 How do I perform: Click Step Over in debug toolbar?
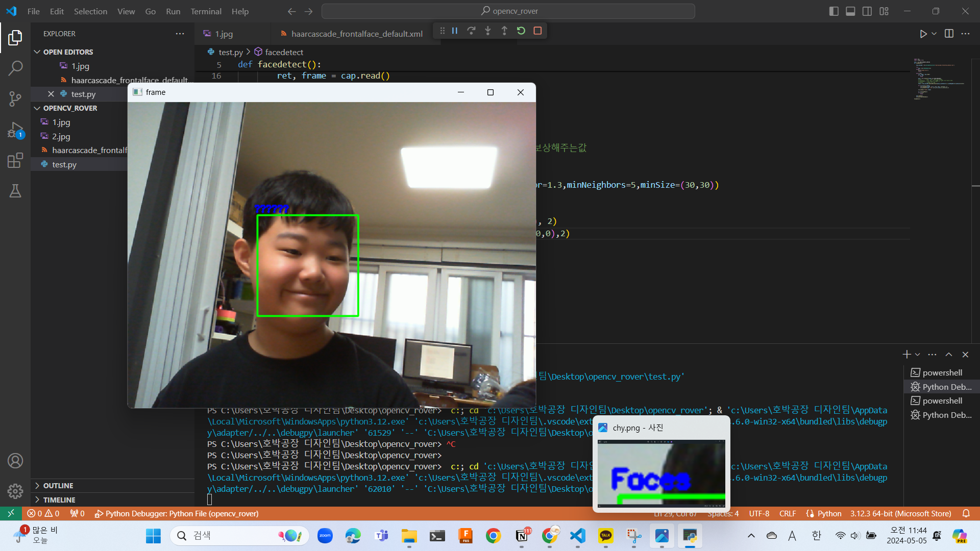point(471,31)
